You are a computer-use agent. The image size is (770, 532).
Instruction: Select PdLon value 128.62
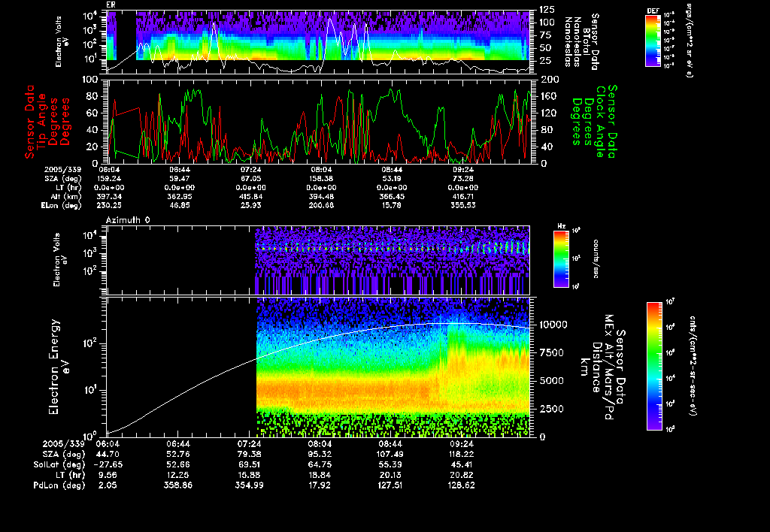[461, 485]
